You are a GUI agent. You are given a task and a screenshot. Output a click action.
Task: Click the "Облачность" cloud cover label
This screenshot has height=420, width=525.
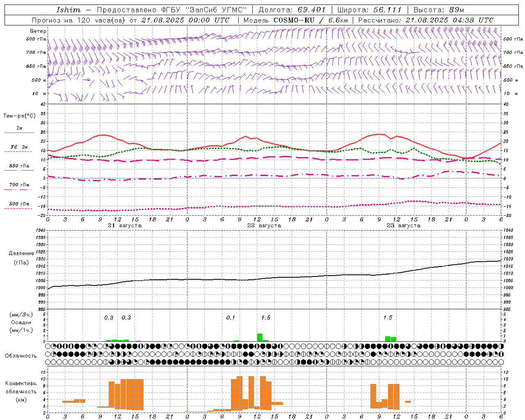tap(21, 356)
